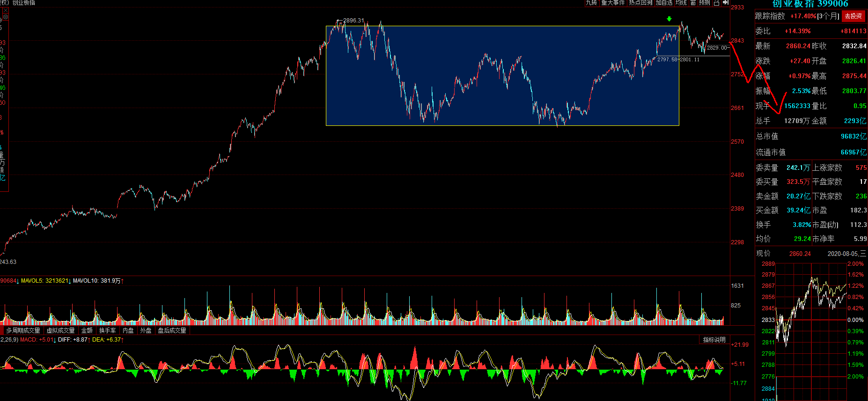Click the DIFF: +8.87 value label

pyautogui.click(x=73, y=340)
